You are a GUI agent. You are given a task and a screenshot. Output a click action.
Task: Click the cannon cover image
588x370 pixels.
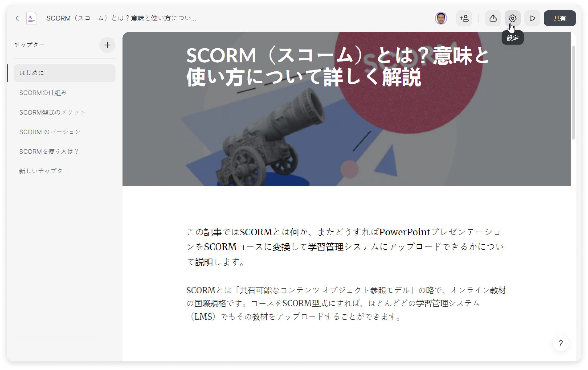pyautogui.click(x=346, y=109)
